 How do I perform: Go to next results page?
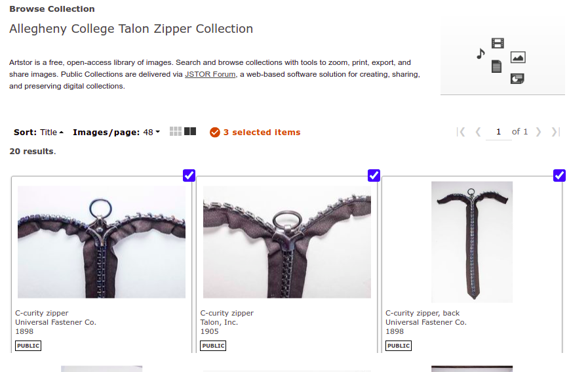point(538,132)
